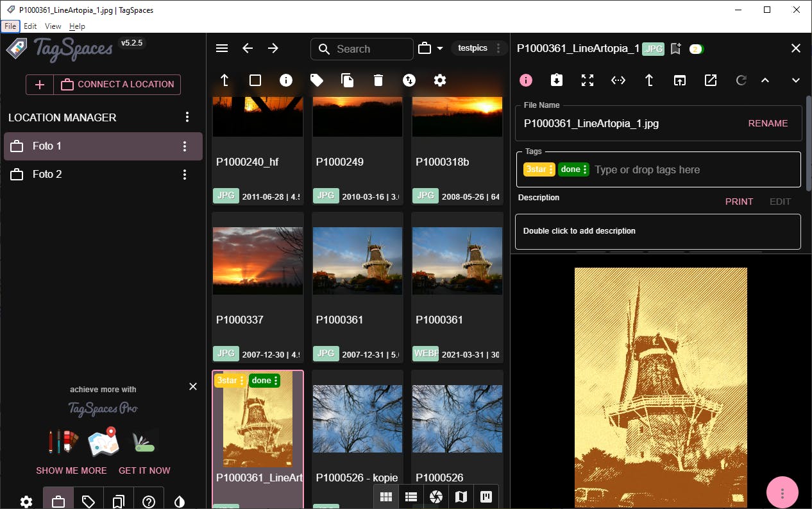Click the GET IT NOW link

[x=144, y=470]
